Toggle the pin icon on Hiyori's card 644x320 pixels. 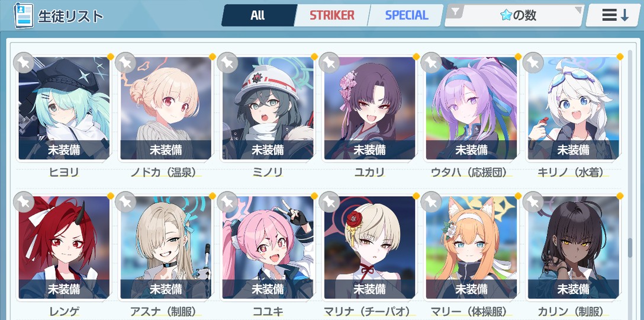24,63
